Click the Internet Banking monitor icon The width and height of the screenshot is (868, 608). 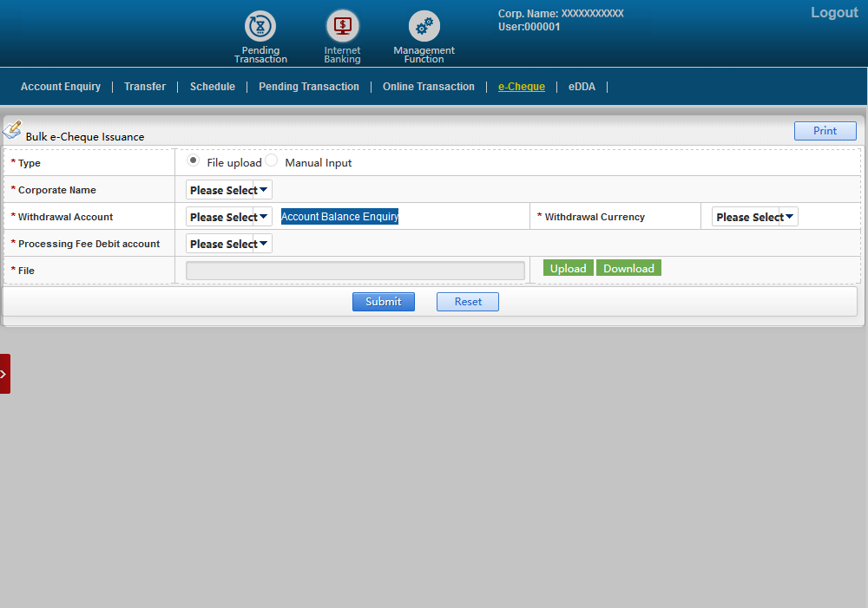click(342, 27)
